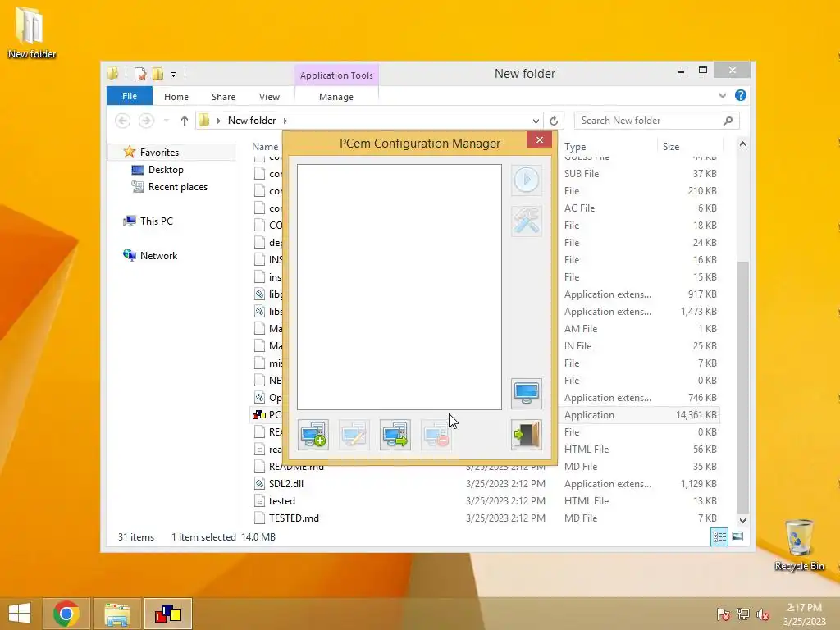The height and width of the screenshot is (630, 840).
Task: Open the File tab in Explorer ribbon
Action: coord(129,96)
